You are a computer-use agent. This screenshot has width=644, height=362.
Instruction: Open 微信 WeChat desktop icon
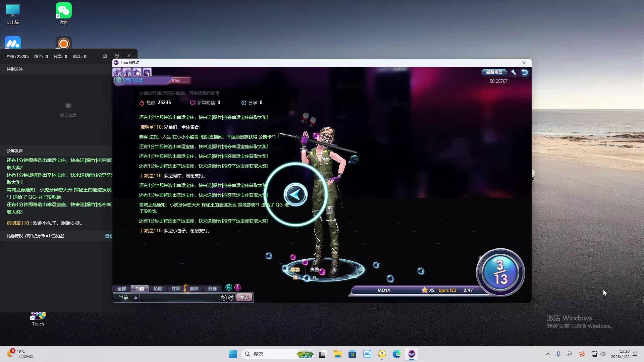tap(64, 14)
